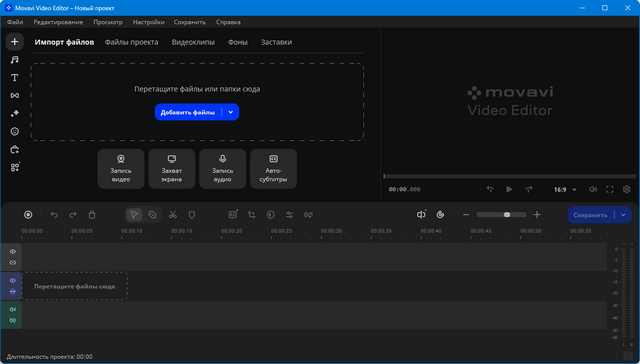The height and width of the screenshot is (364, 640).
Task: Switch to Файлы проекта tab
Action: point(131,42)
